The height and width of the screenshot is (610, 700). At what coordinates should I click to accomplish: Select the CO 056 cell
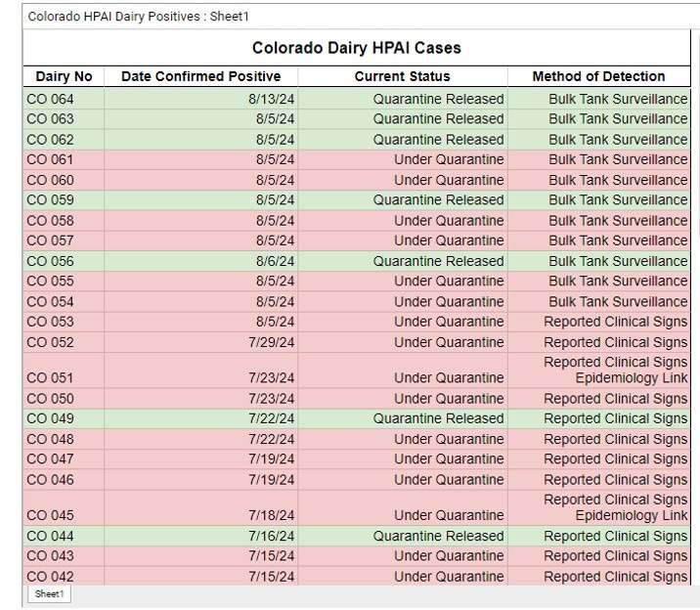[x=64, y=261]
